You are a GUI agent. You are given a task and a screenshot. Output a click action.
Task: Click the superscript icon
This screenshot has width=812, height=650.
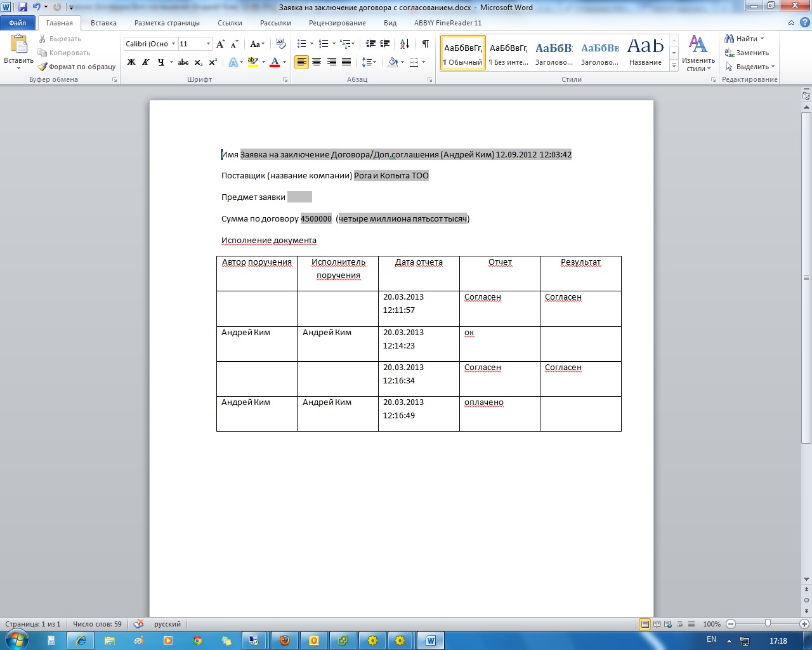(x=213, y=62)
